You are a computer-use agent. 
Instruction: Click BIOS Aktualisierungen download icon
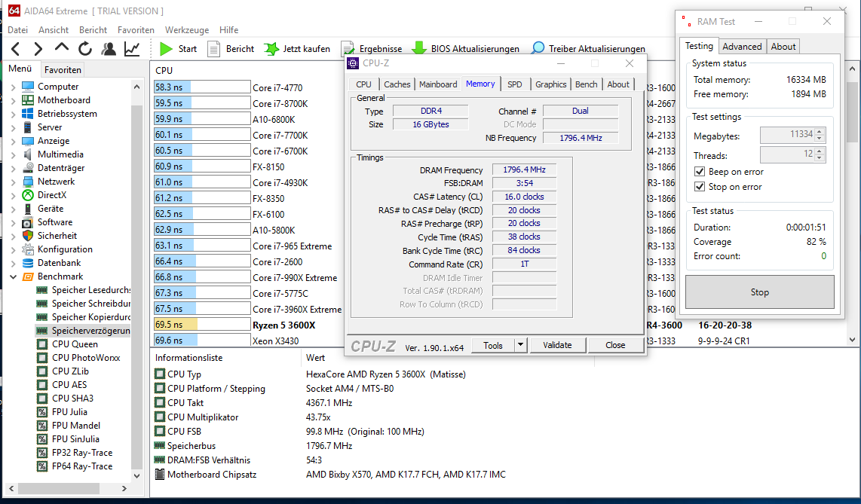[x=419, y=49]
